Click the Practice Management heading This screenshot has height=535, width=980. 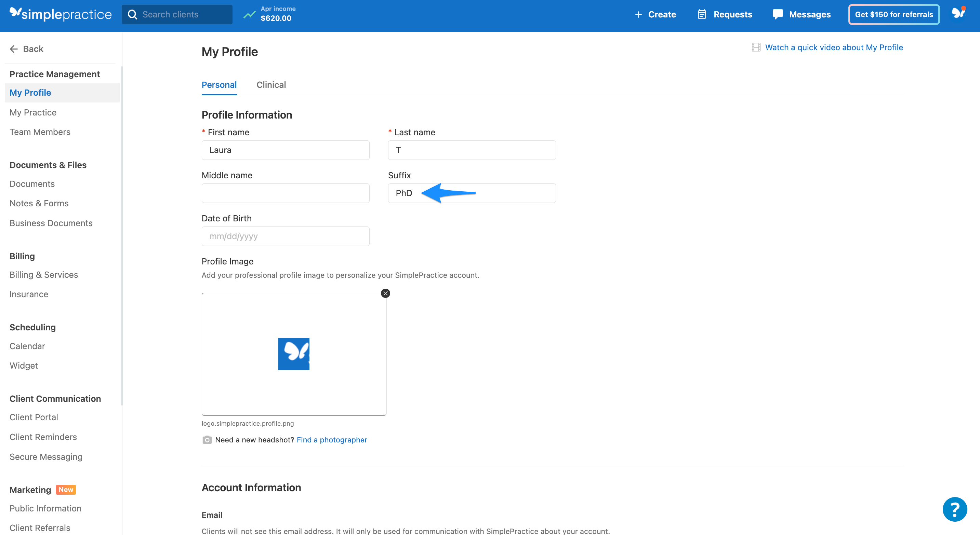tap(54, 74)
